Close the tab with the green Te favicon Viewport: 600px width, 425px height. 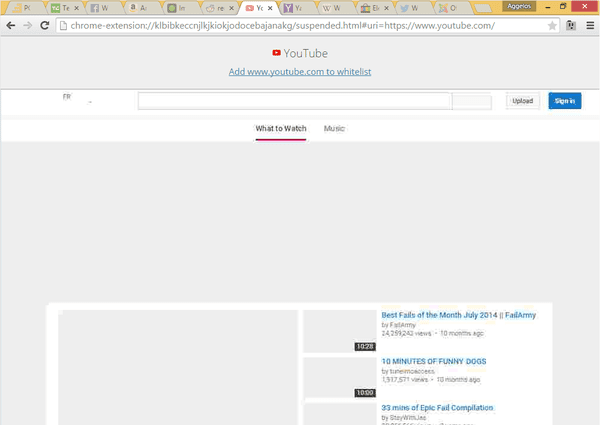tap(76, 8)
